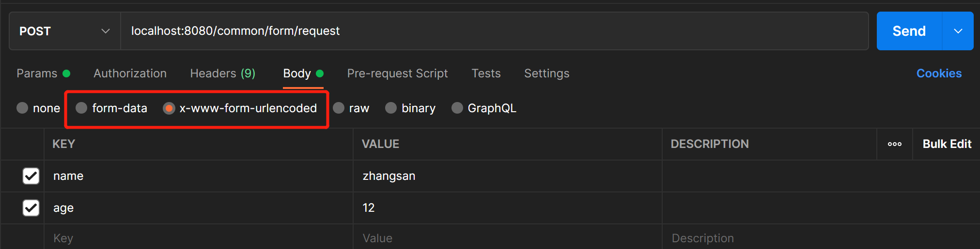Switch to the Params tab
This screenshot has width=980, height=249.
(37, 73)
